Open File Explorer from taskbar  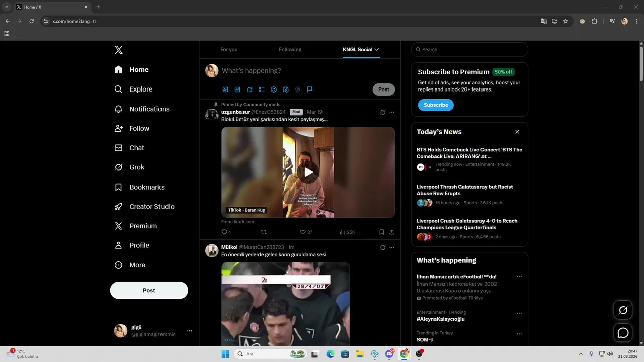click(x=360, y=354)
